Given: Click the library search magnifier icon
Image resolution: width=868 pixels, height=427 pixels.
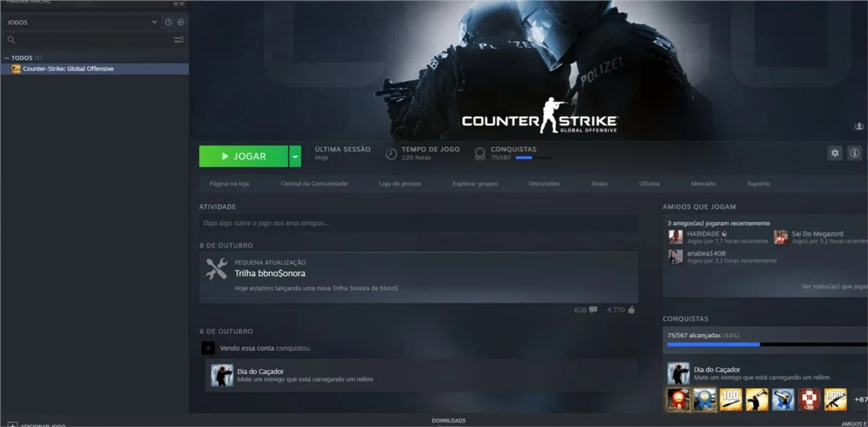Looking at the screenshot, I should pyautogui.click(x=11, y=40).
